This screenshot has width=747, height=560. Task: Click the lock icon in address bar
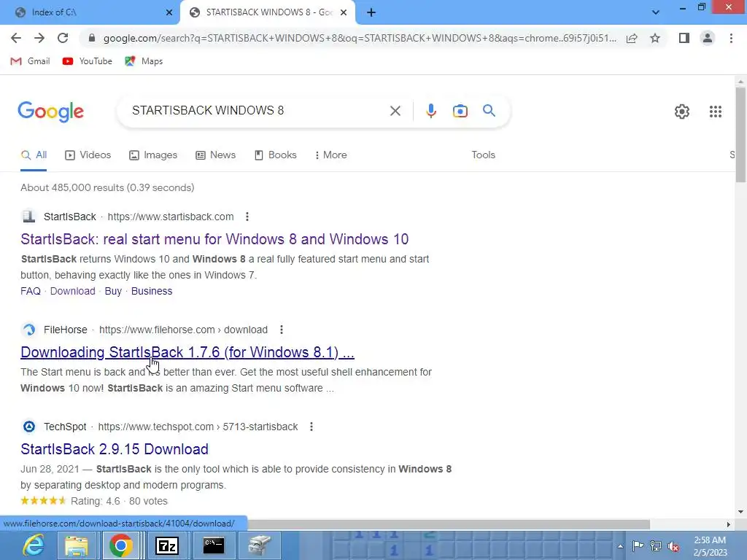point(92,38)
